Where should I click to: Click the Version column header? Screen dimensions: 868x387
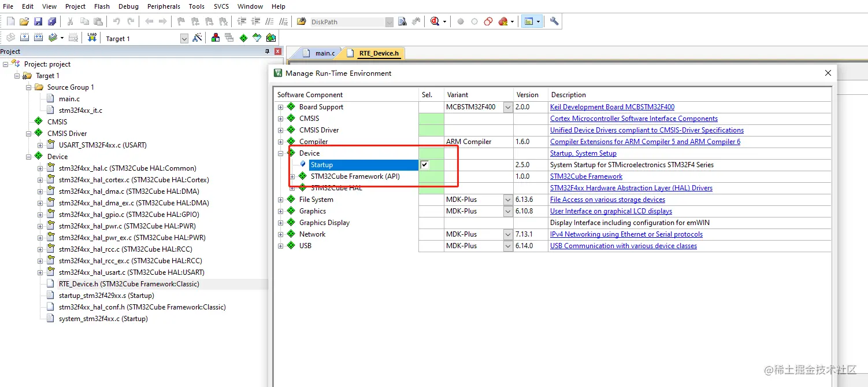(530, 95)
